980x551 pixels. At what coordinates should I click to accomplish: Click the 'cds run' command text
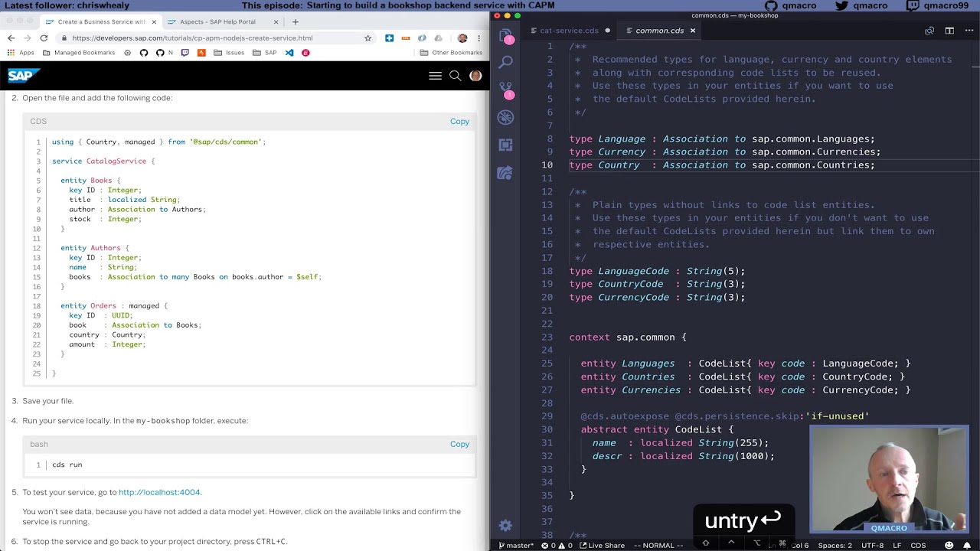(67, 465)
